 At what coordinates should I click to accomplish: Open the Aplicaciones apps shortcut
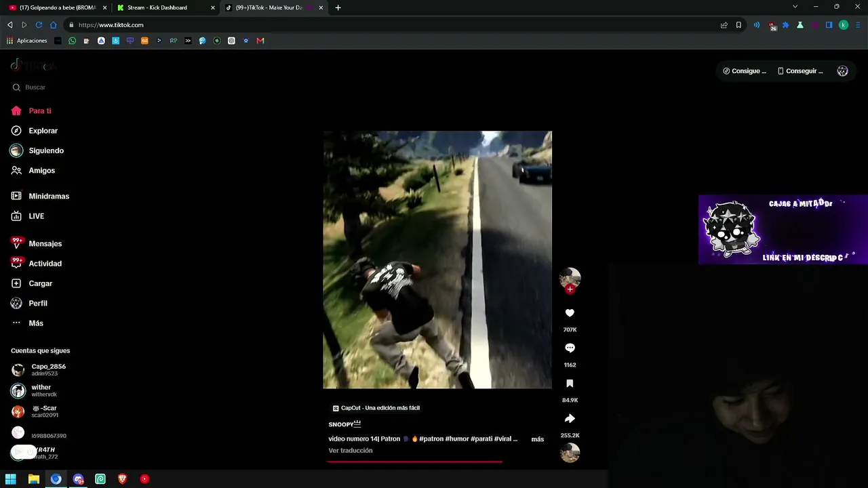click(x=27, y=41)
